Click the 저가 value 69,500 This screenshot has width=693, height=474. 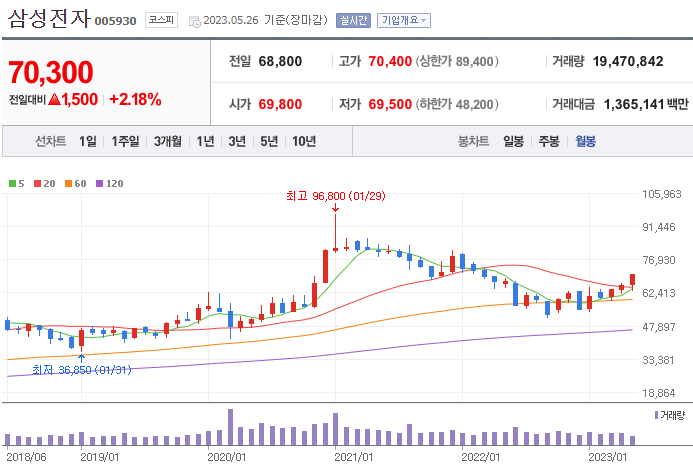point(390,104)
